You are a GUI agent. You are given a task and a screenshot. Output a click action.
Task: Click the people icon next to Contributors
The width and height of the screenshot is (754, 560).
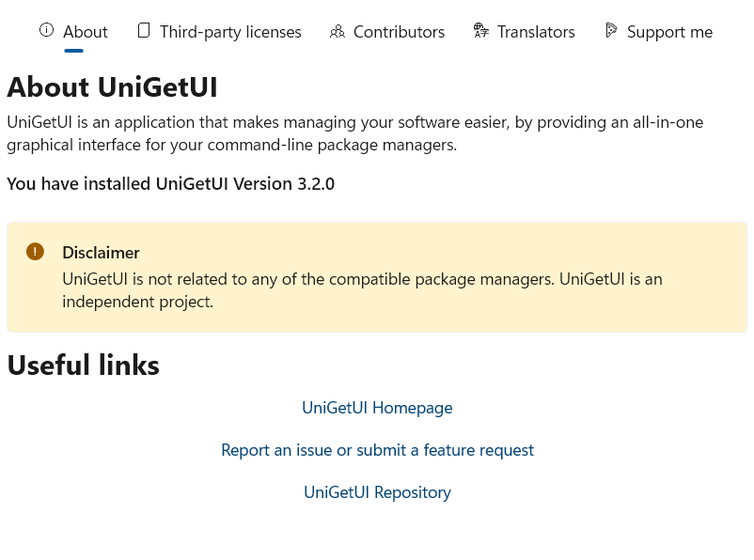(337, 31)
